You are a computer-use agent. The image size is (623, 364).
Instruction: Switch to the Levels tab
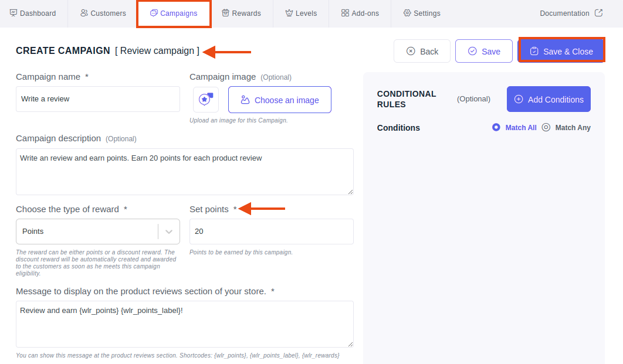coord(301,13)
